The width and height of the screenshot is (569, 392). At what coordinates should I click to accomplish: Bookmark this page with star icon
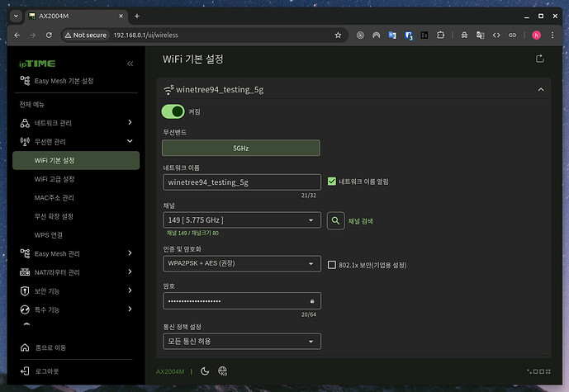(x=339, y=35)
